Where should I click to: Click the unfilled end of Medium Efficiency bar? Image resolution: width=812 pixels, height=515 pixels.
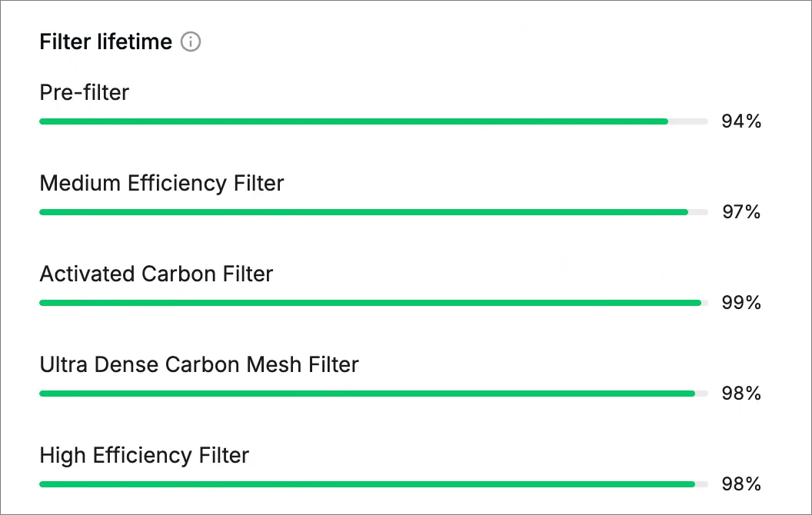click(x=698, y=212)
